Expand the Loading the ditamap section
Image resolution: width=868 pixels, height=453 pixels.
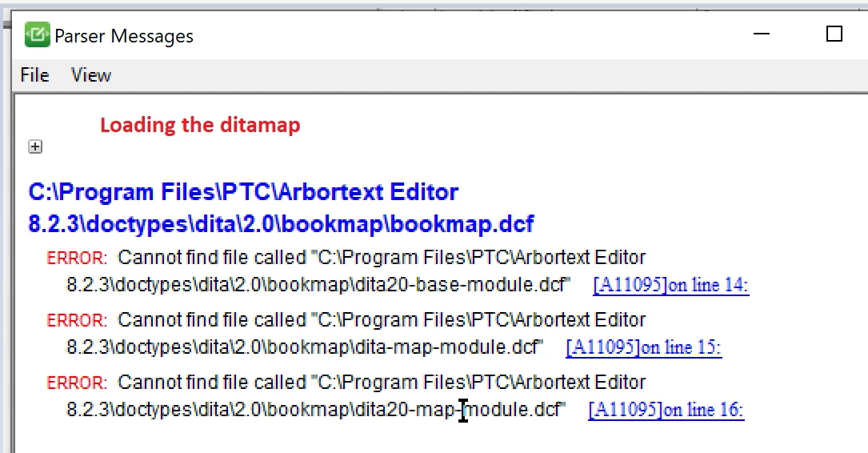35,146
